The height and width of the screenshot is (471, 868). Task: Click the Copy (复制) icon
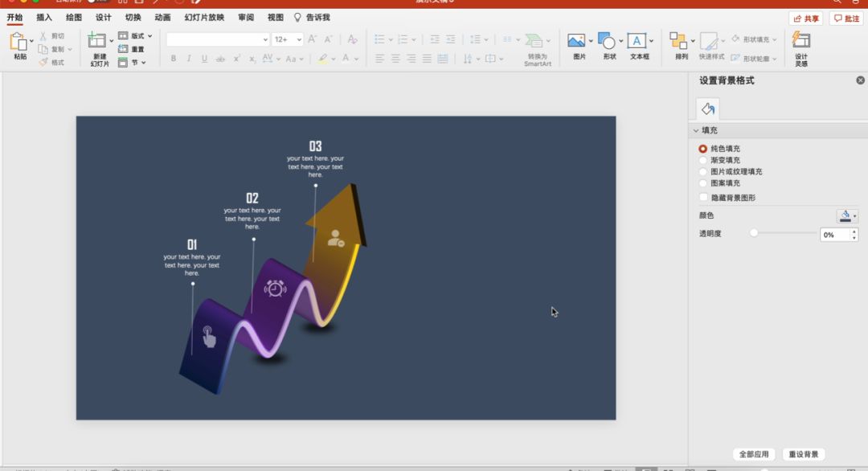point(43,49)
